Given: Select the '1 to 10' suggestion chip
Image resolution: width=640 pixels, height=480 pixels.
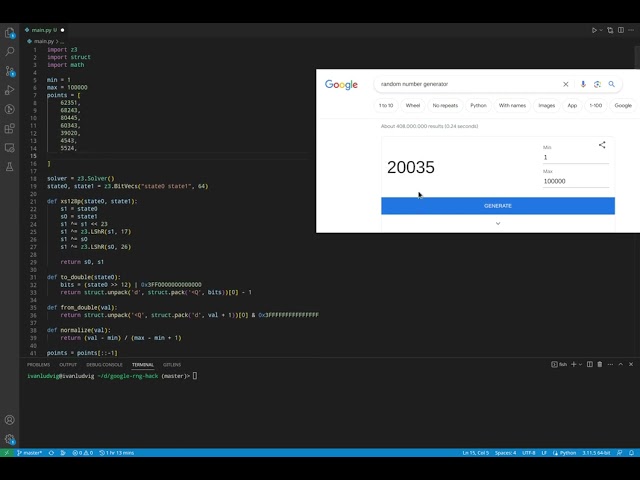Looking at the screenshot, I should pyautogui.click(x=386, y=105).
